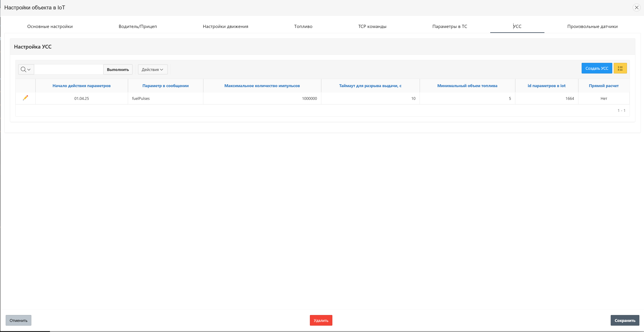644x332 pixels.
Task: Click the Сохранить button
Action: [x=625, y=320]
